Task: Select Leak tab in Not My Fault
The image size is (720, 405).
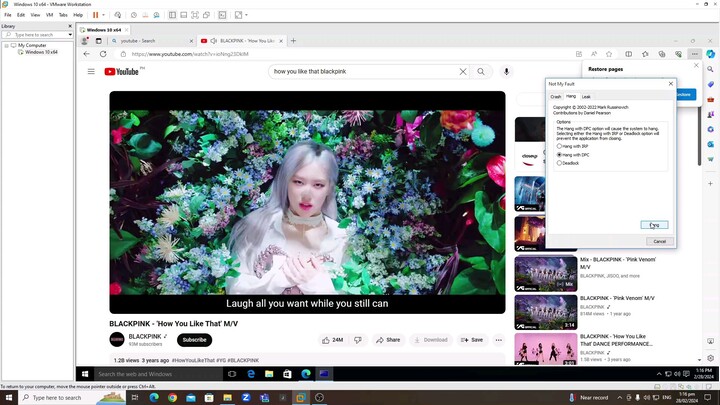Action: point(586,97)
